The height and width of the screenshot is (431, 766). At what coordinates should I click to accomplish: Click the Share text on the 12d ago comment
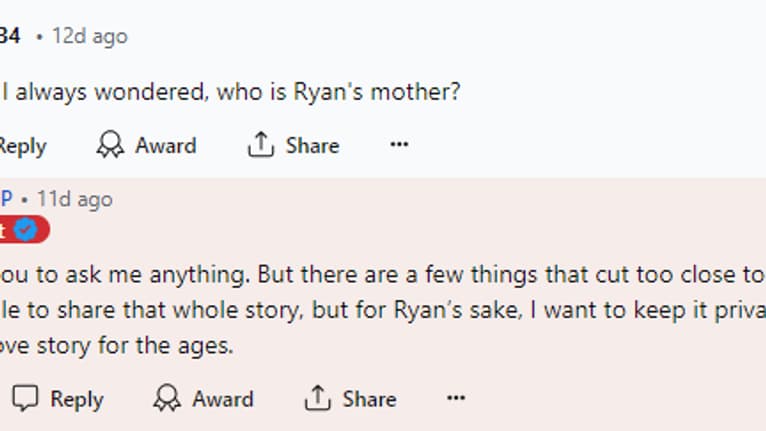pyautogui.click(x=312, y=145)
